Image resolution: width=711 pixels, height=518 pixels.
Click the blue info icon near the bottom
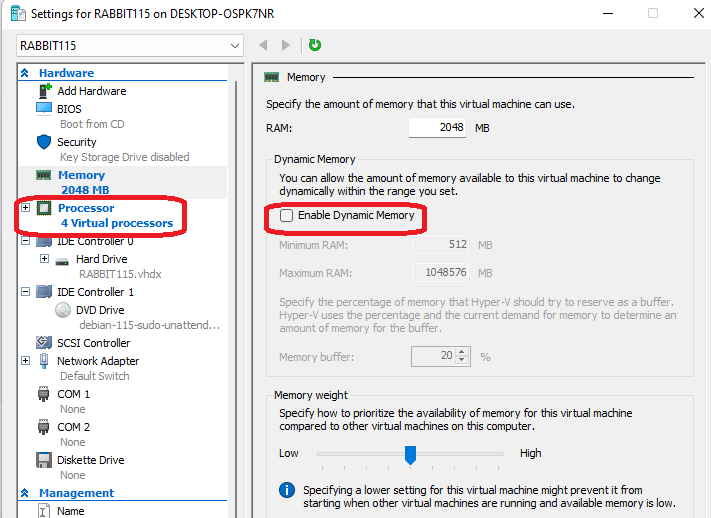(x=287, y=490)
